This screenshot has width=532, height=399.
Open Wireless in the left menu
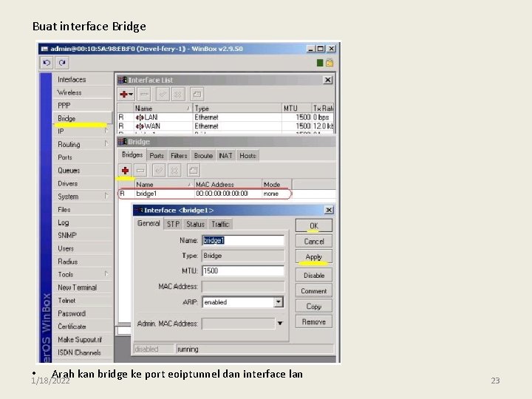[x=83, y=92]
